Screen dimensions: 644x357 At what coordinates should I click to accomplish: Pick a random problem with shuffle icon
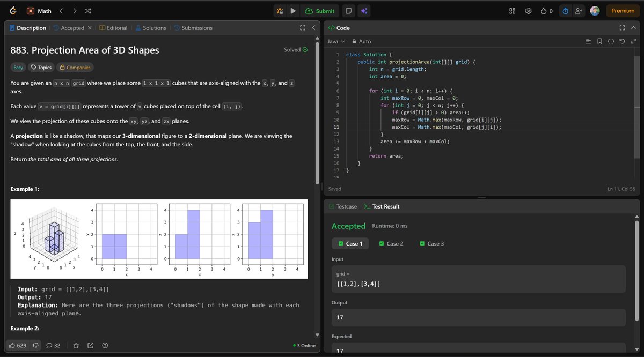[88, 11]
